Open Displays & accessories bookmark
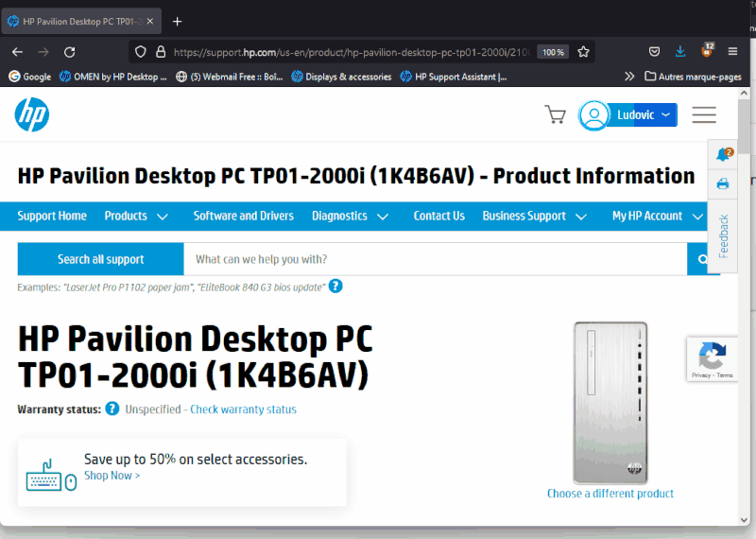 (x=341, y=77)
